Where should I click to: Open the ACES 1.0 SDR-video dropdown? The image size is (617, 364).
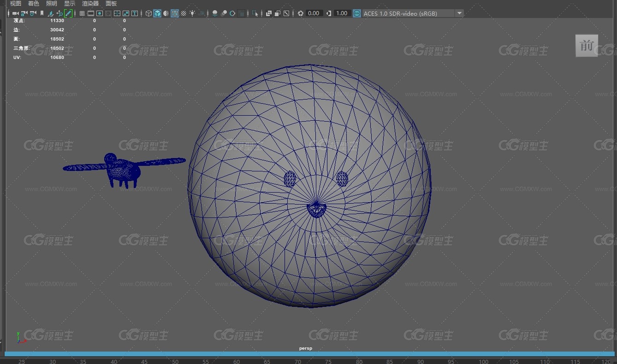413,13
